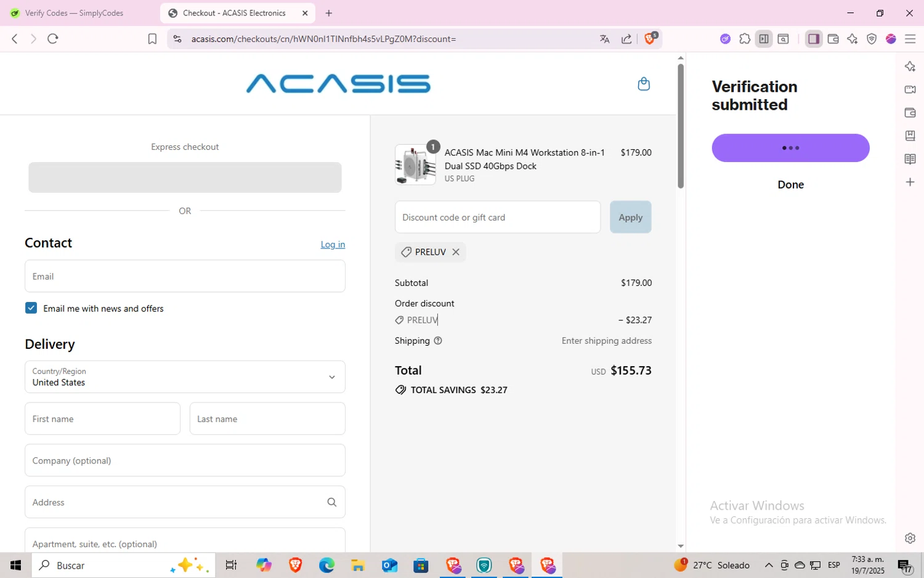Image resolution: width=924 pixels, height=578 pixels.
Task: Show hidden system tray icons
Action: pos(769,565)
